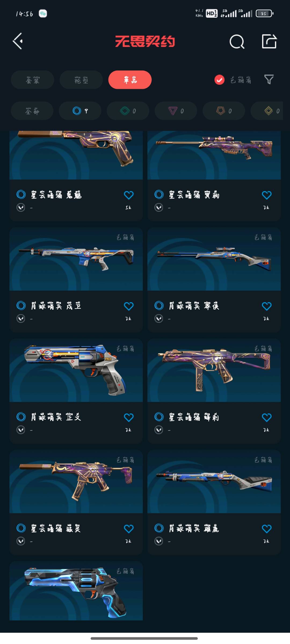Tap the back arrow icon
290x644 pixels.
tap(18, 41)
